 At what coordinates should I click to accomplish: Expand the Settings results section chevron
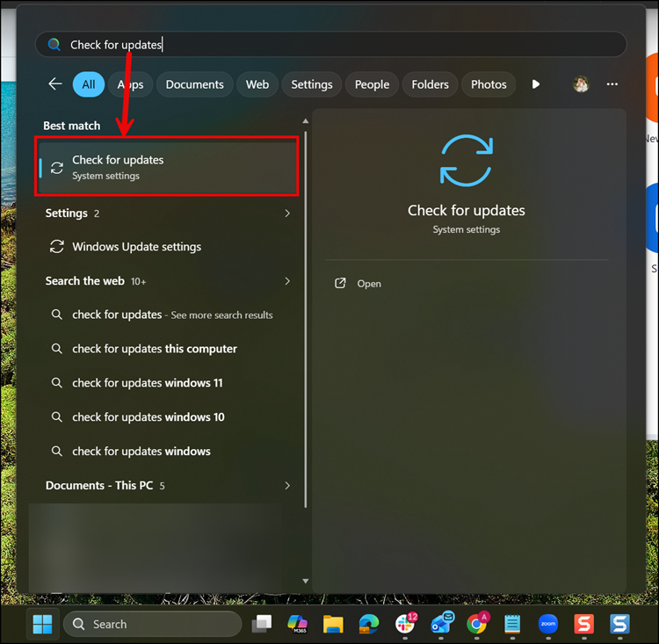287,213
